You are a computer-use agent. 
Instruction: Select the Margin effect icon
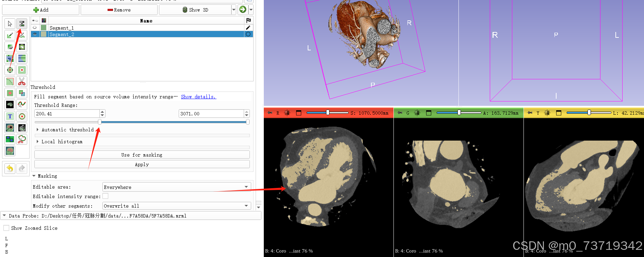pos(10,70)
